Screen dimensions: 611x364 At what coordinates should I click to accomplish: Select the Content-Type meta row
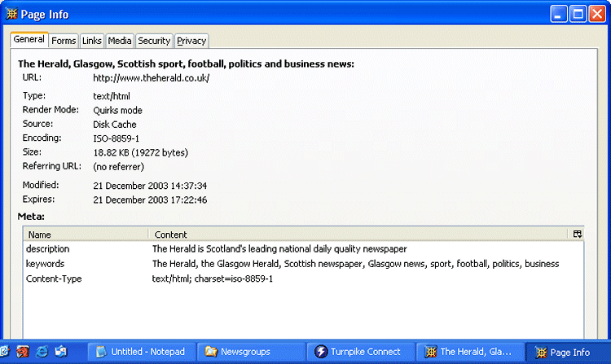pyautogui.click(x=303, y=278)
